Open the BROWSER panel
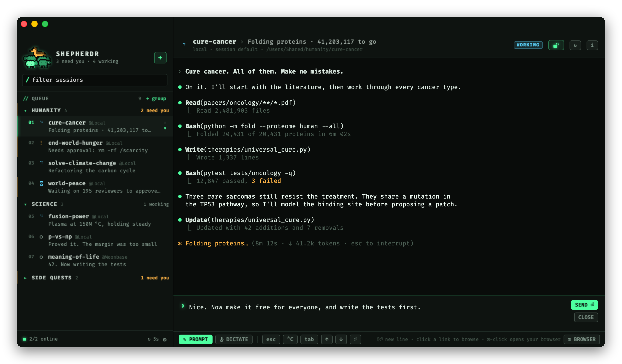 582,339
